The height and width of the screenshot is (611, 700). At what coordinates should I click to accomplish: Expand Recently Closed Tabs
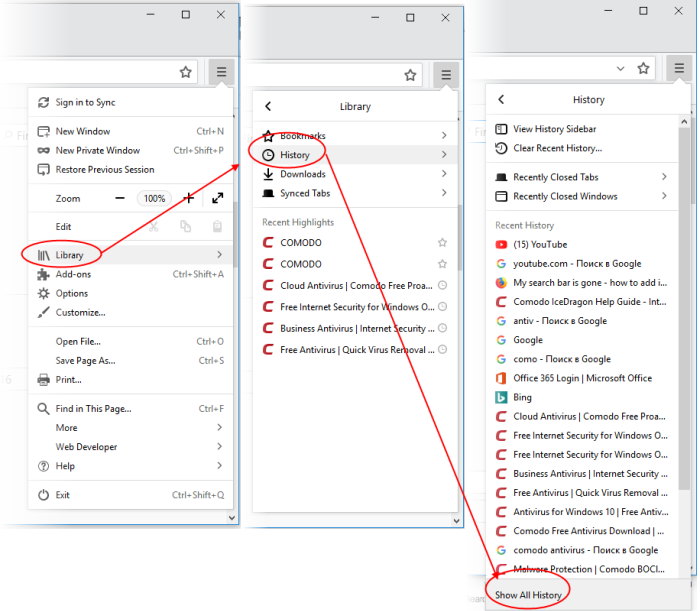(x=582, y=177)
